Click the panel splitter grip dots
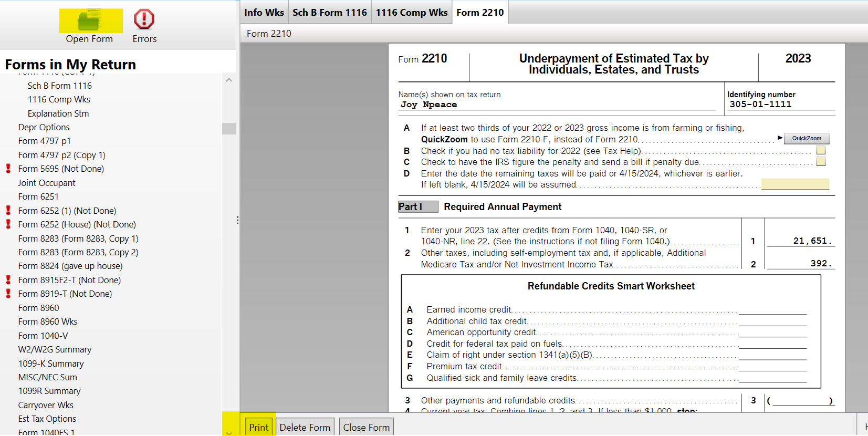 (x=237, y=221)
